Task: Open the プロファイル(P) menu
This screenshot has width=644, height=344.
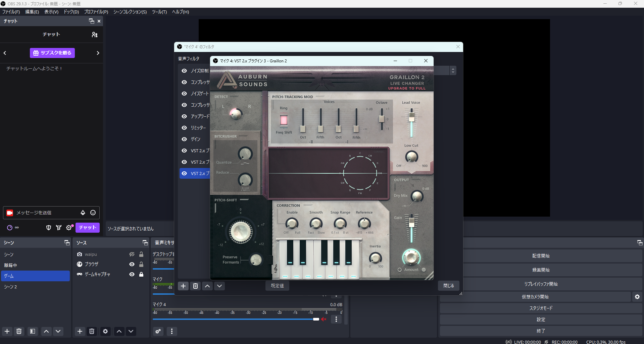Action: click(96, 12)
